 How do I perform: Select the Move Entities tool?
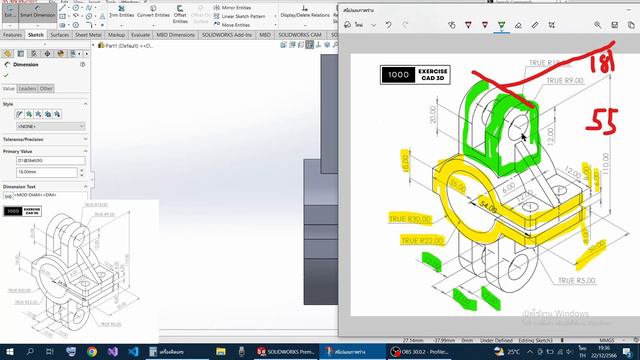click(x=232, y=25)
